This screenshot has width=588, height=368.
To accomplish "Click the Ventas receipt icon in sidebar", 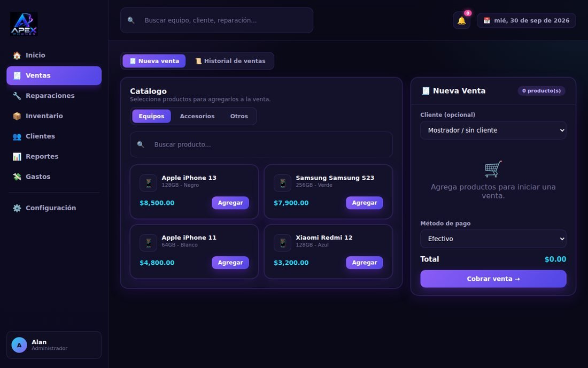I will [17, 76].
